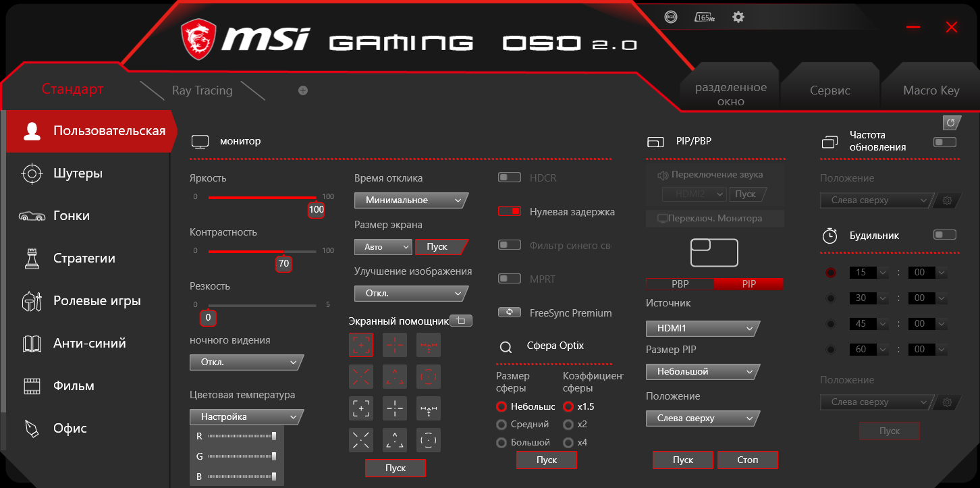Pick the red triangle-corner crosshair
Screen dimensions: 980x488
point(395,376)
